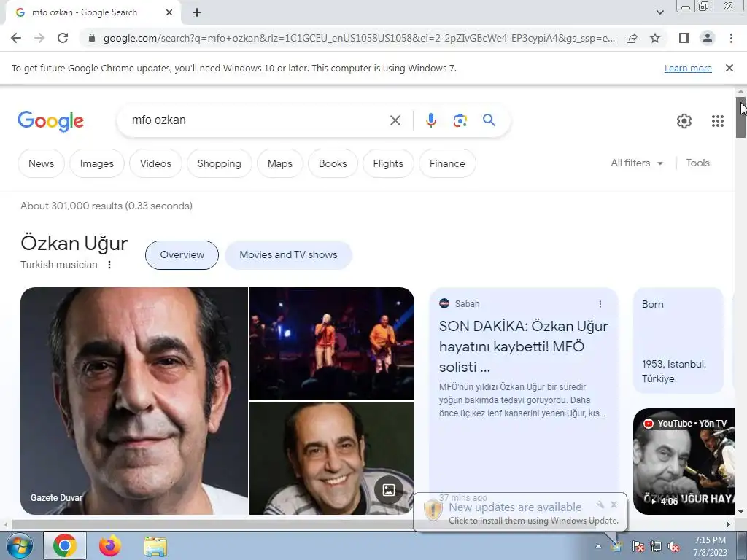This screenshot has height=560, width=747.
Task: Search by image using Google Lens
Action: tap(460, 120)
